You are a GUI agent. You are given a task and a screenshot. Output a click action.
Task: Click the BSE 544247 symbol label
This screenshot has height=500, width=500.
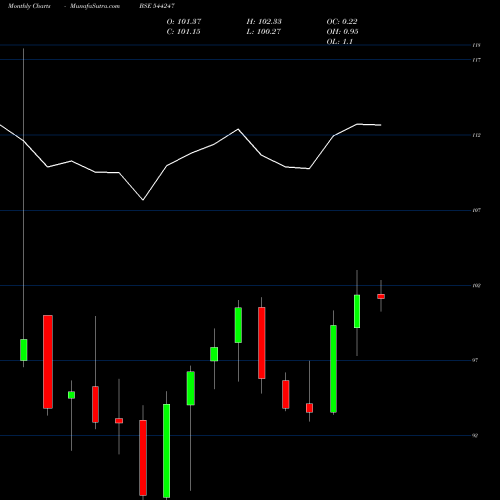[x=157, y=6]
